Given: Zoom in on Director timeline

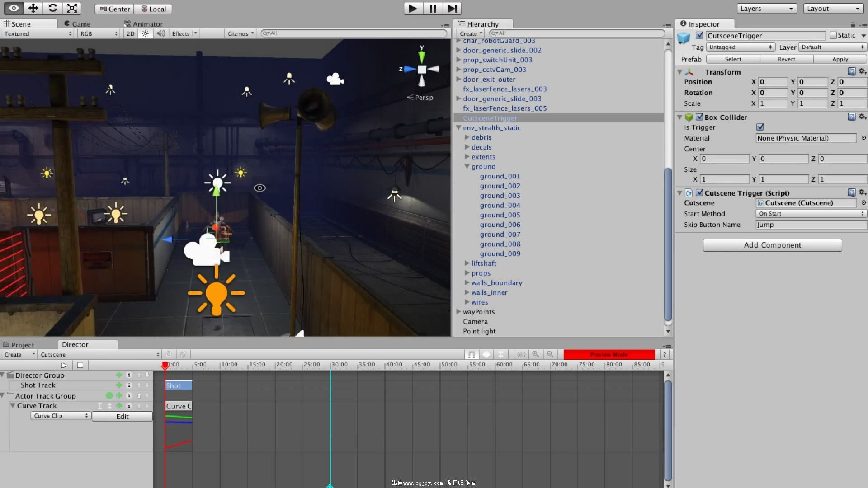Looking at the screenshot, I should tap(535, 354).
